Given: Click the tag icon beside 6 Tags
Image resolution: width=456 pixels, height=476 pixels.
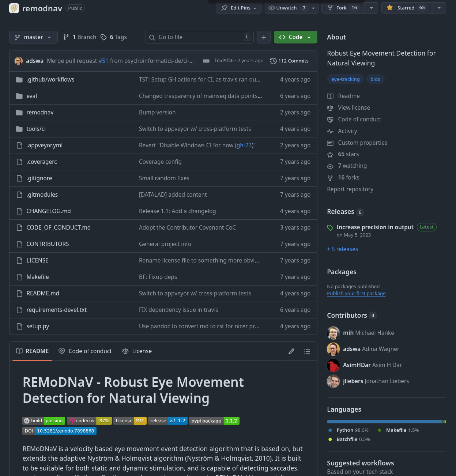Looking at the screenshot, I should (103, 37).
